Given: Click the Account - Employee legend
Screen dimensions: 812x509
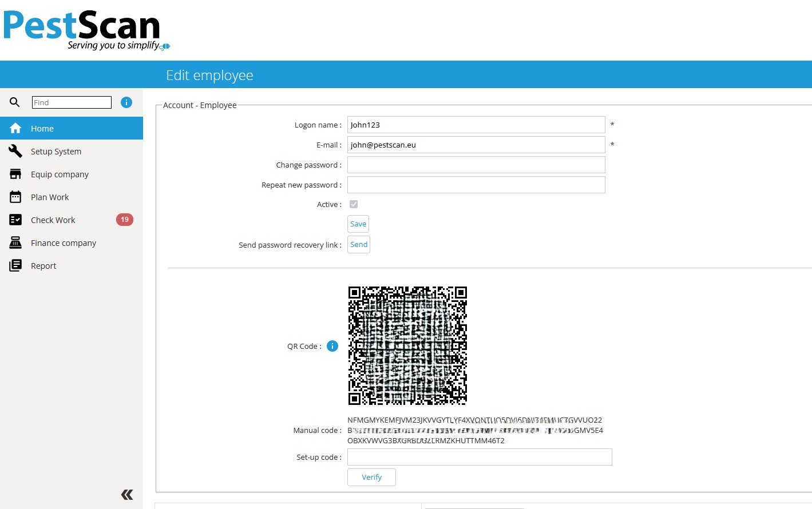Looking at the screenshot, I should 200,105.
